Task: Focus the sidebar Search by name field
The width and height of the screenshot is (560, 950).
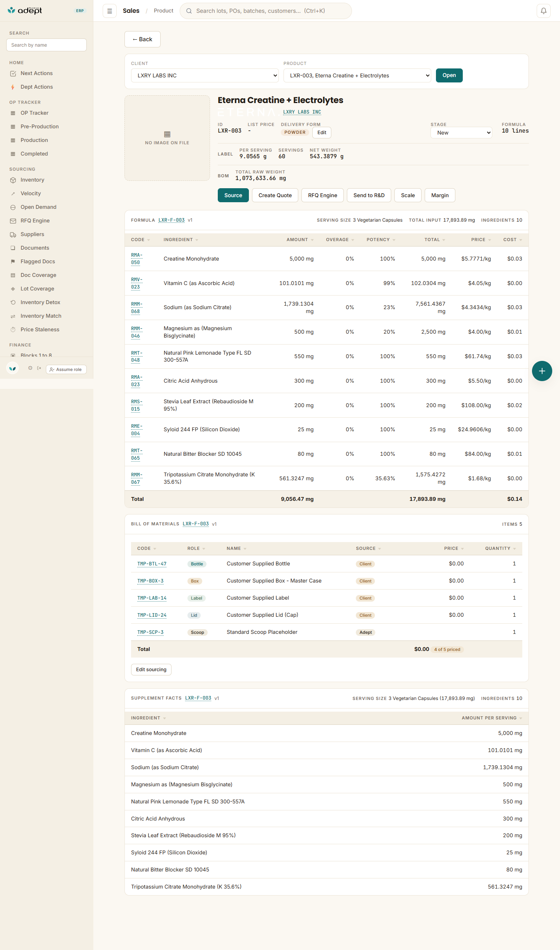Action: point(46,45)
